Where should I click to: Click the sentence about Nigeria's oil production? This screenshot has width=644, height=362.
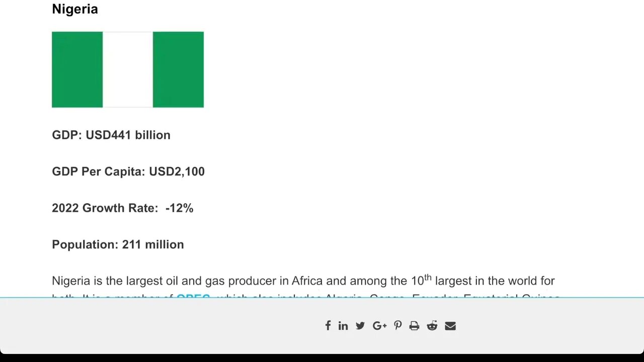click(x=252, y=281)
